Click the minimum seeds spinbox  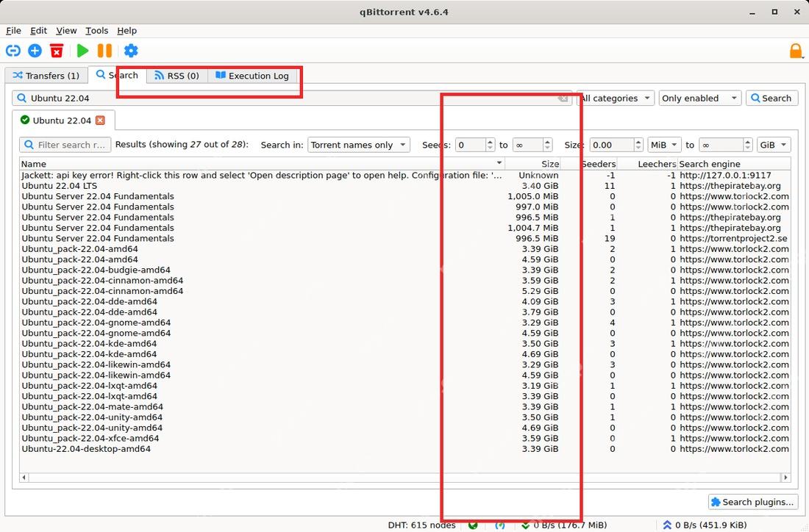(x=474, y=145)
